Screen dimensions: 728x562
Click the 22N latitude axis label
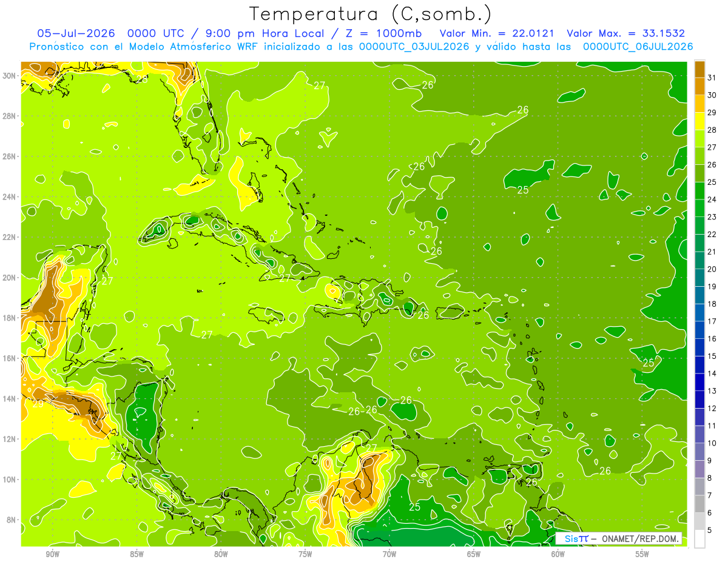(x=10, y=237)
